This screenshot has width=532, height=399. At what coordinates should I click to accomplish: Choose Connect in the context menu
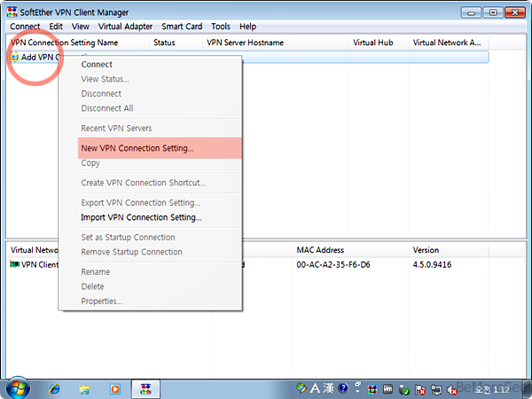[160, 65]
